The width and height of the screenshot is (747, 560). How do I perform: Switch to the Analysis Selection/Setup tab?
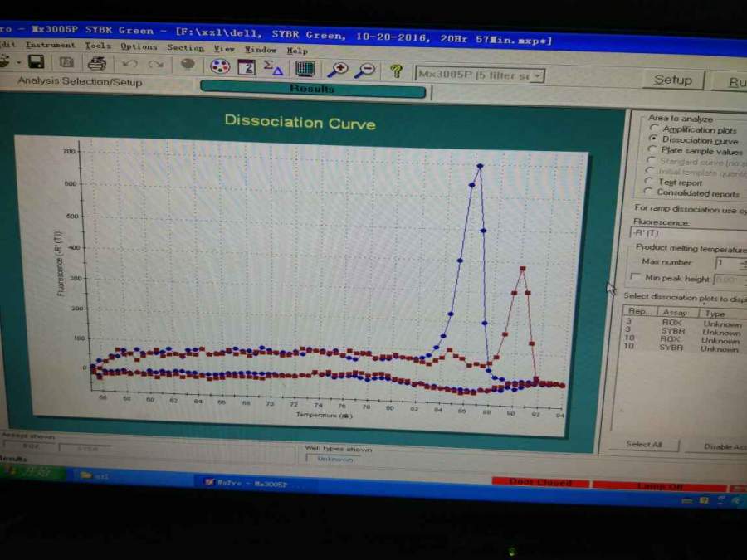click(x=80, y=81)
